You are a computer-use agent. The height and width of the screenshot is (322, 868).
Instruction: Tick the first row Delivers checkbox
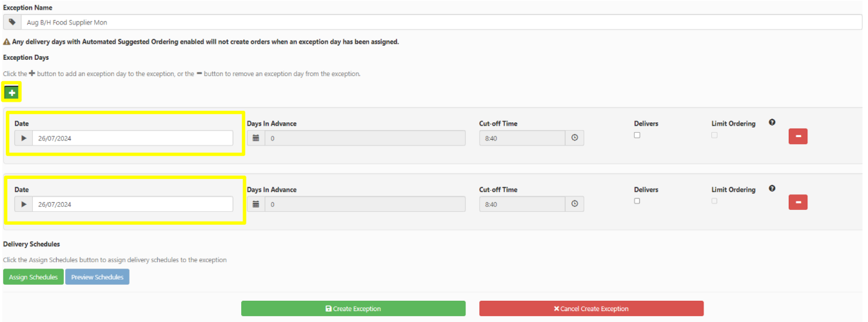pos(637,135)
